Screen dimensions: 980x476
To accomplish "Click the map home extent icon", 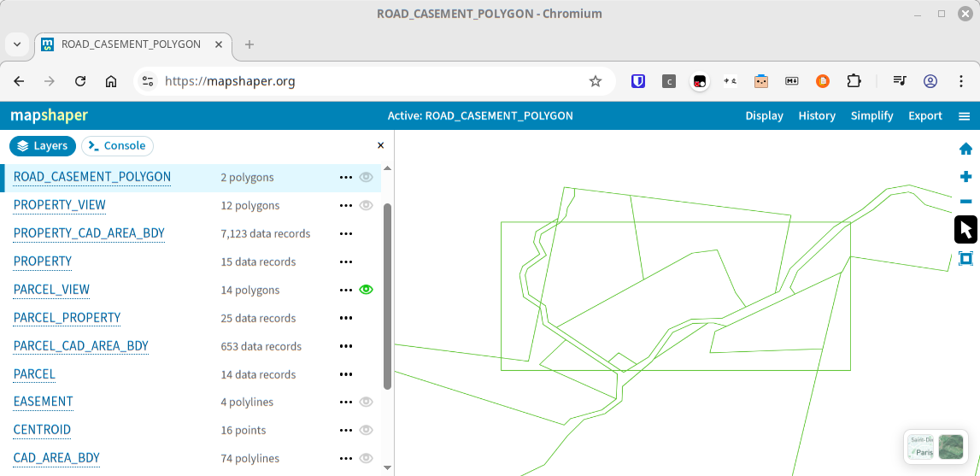I will point(965,149).
